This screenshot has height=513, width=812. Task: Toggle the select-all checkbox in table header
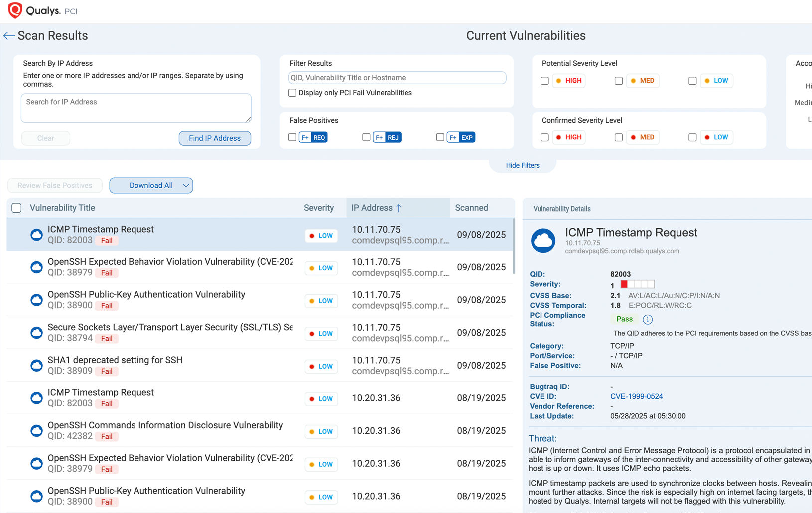[16, 208]
